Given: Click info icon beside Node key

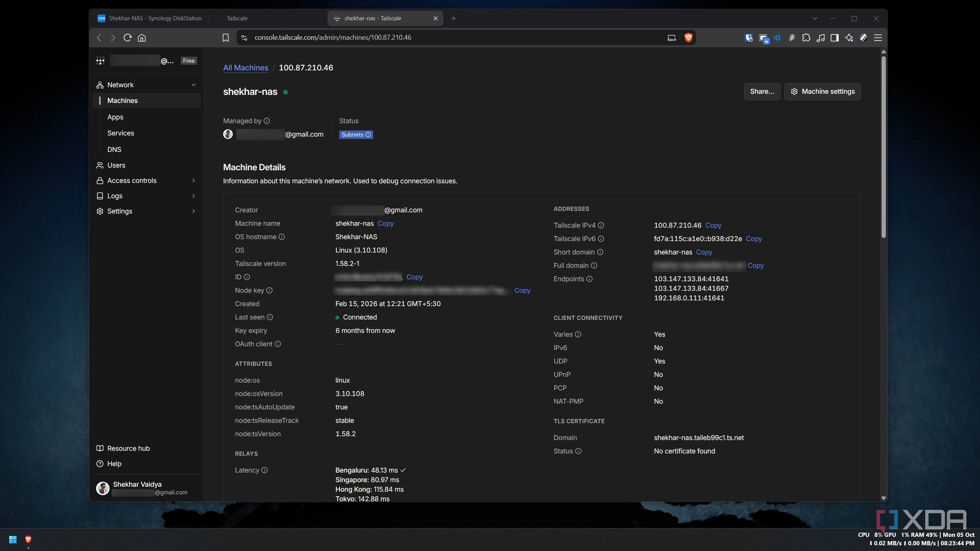Looking at the screenshot, I should pos(269,290).
